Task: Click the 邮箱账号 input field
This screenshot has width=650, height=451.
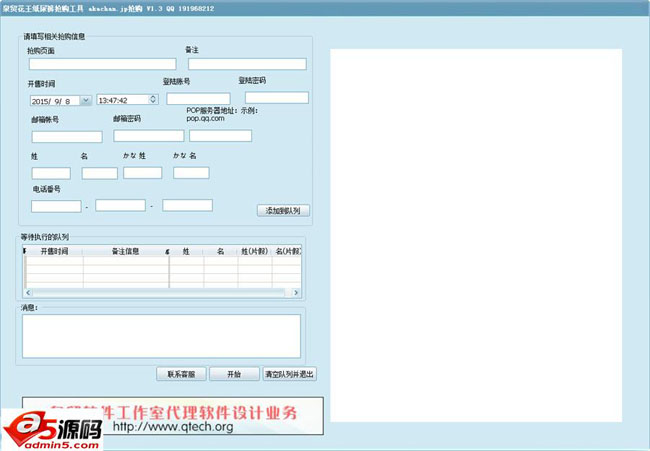Action: click(x=67, y=137)
